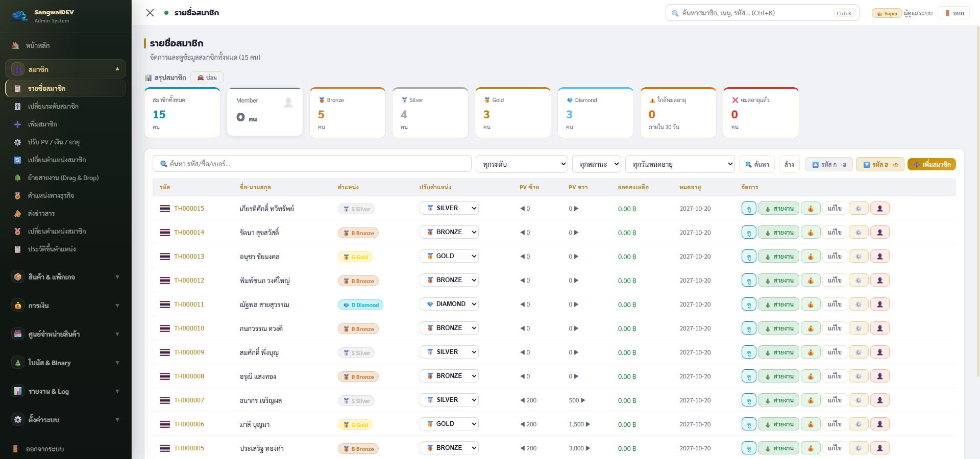Open the gear settings icon for TH000014

click(x=859, y=233)
